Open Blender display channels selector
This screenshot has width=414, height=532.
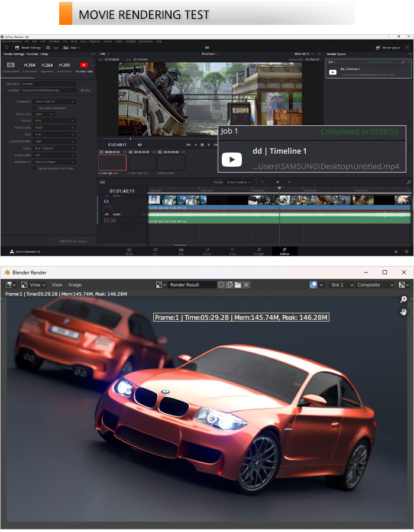click(x=404, y=285)
